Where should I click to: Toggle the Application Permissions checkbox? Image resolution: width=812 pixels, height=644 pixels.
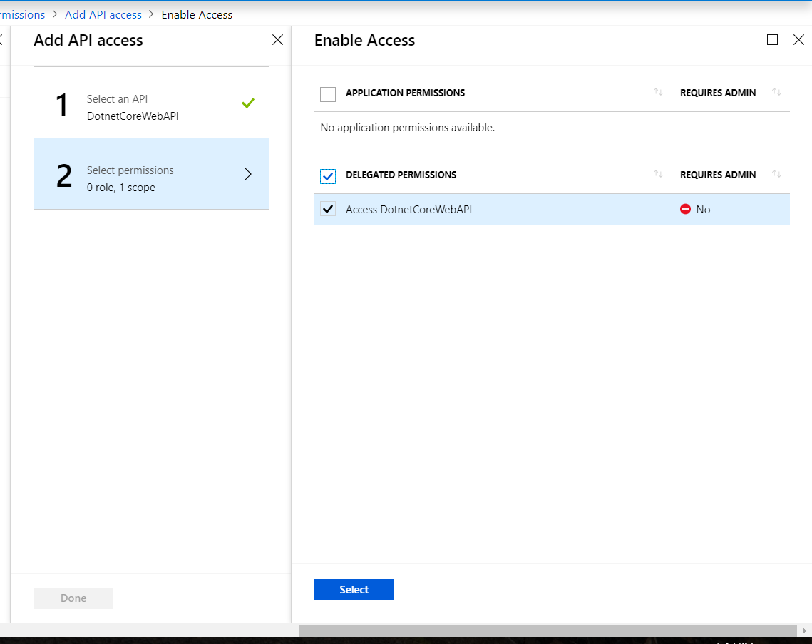point(328,93)
